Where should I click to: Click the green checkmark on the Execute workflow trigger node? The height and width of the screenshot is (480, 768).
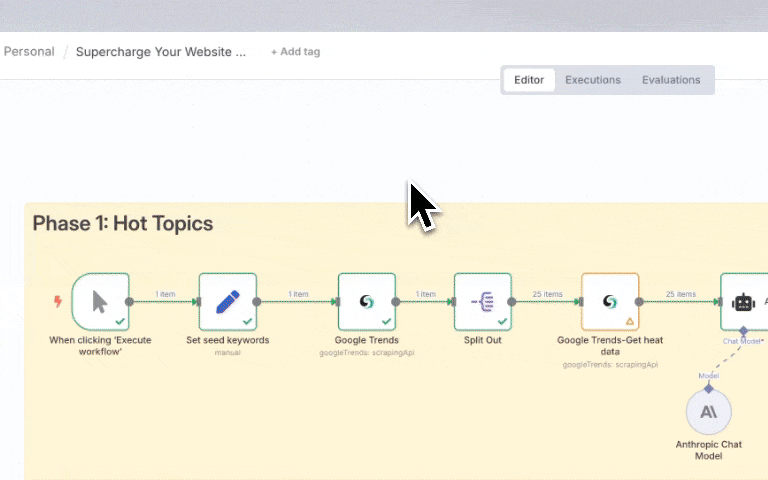click(x=120, y=321)
